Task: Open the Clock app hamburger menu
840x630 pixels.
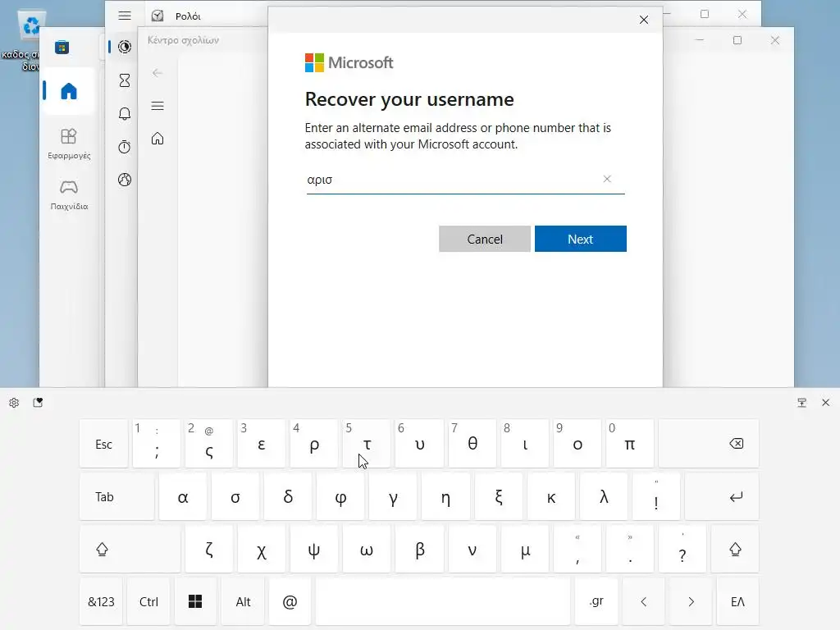Action: (125, 16)
